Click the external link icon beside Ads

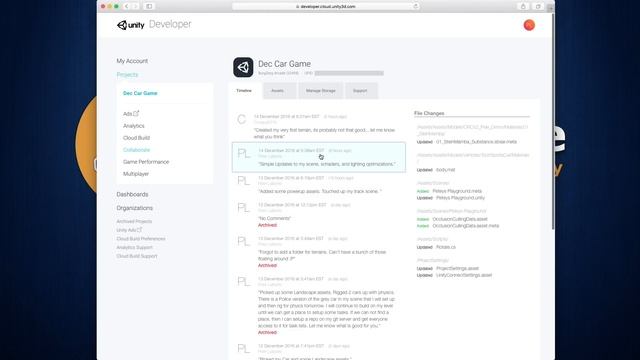pyautogui.click(x=136, y=113)
